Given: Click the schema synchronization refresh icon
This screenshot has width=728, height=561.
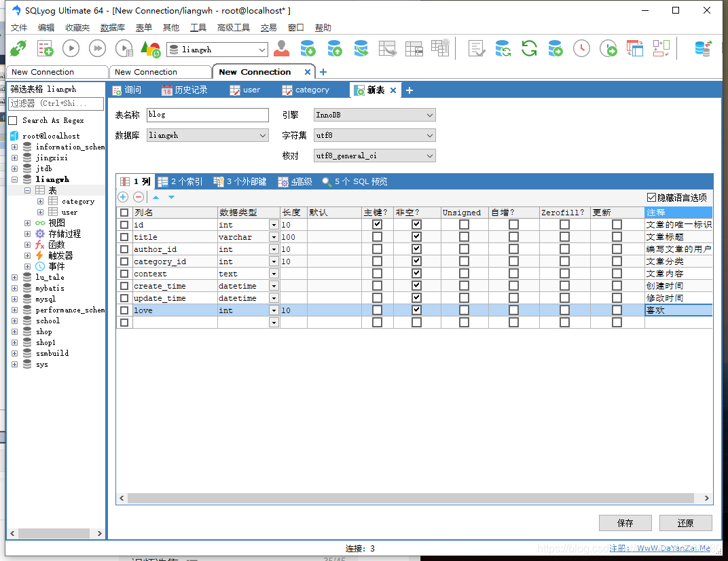Looking at the screenshot, I should [x=529, y=48].
